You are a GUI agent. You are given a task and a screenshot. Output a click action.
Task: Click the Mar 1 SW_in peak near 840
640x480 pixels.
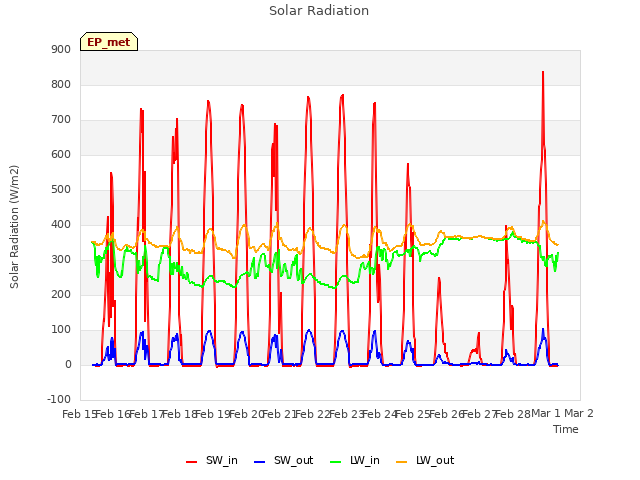(543, 72)
